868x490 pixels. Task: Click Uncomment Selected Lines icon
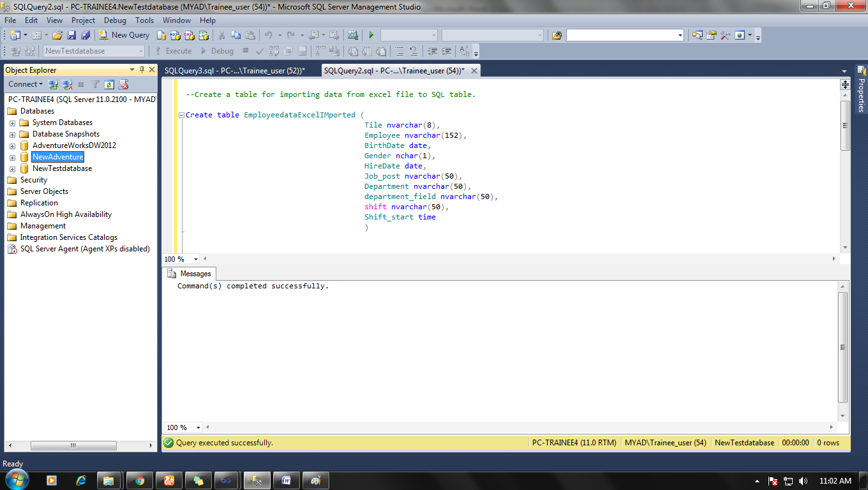[x=413, y=51]
